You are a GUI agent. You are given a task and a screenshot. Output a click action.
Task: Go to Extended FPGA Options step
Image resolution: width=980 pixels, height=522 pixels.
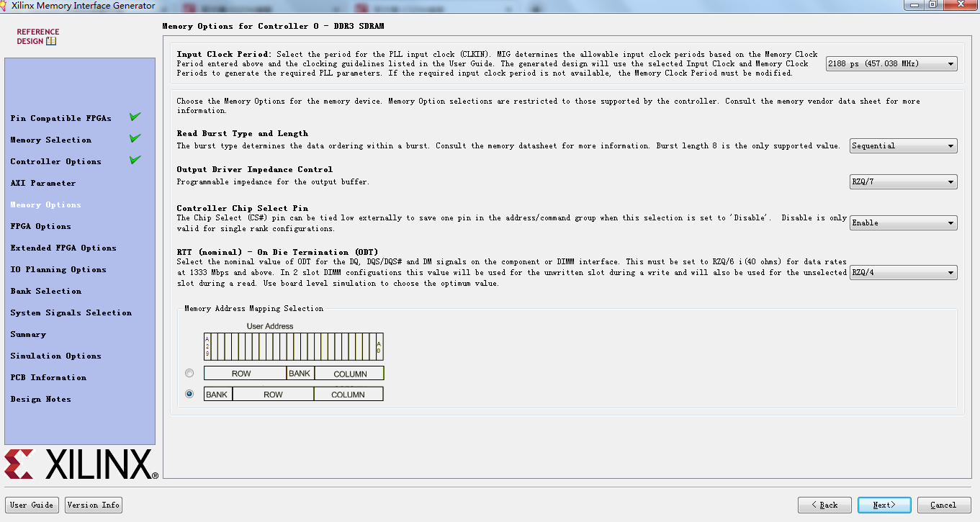[63, 248]
